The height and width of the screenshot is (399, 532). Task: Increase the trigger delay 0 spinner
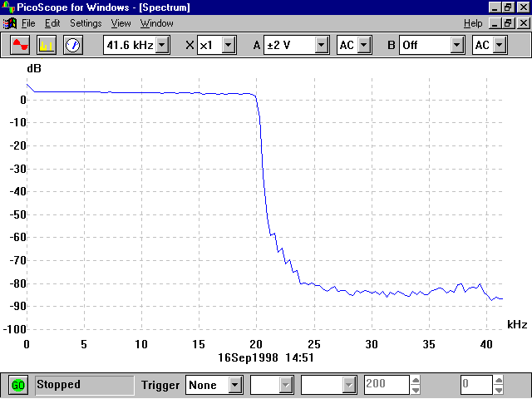pos(499,380)
